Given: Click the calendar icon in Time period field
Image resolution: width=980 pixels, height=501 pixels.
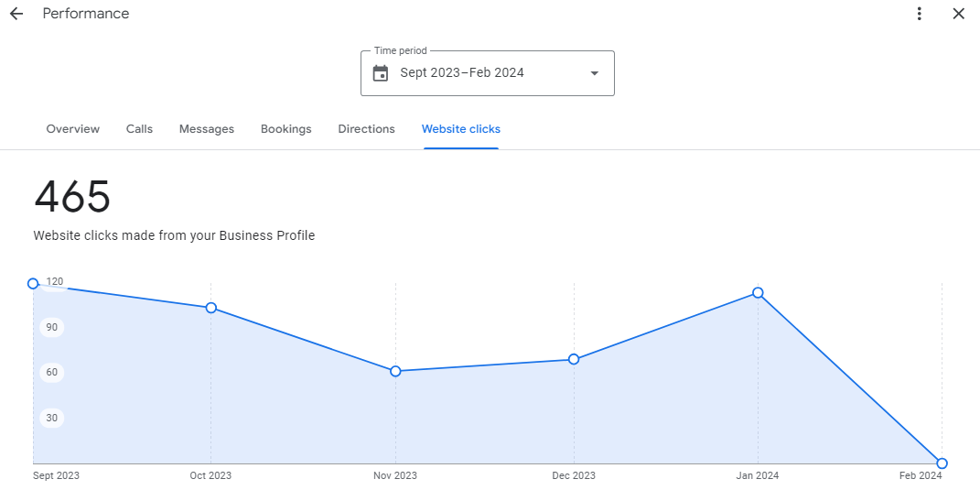Looking at the screenshot, I should pyautogui.click(x=380, y=73).
